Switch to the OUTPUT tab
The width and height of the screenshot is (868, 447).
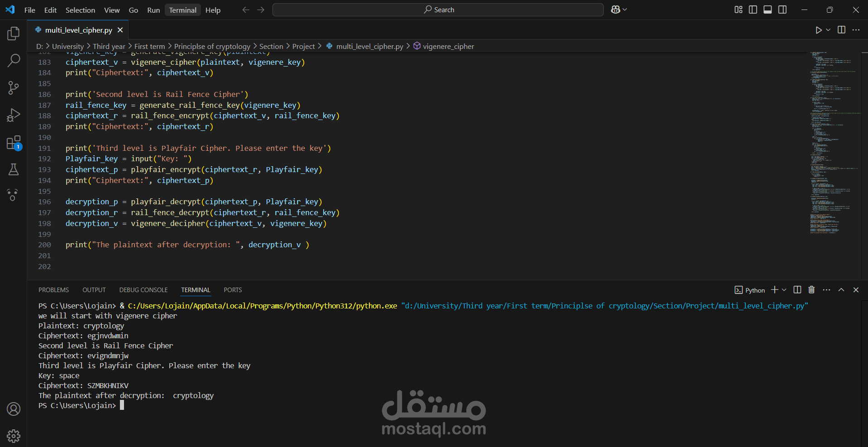click(94, 290)
